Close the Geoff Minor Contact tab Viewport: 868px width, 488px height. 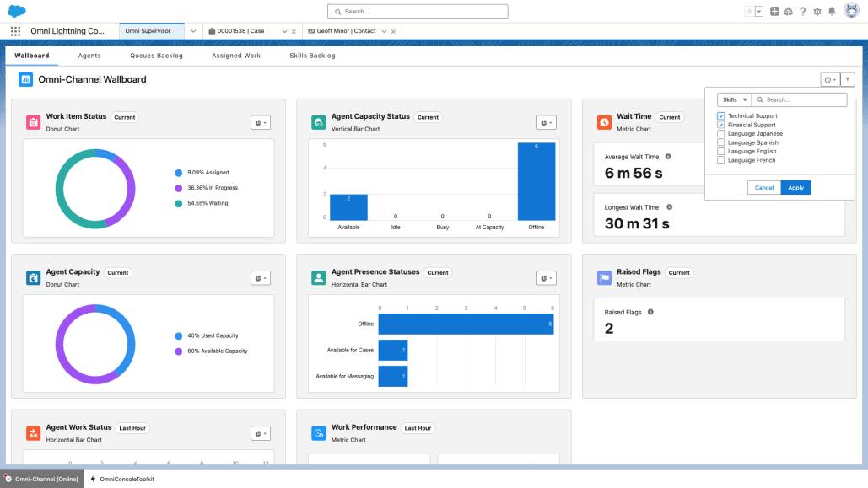coord(393,31)
